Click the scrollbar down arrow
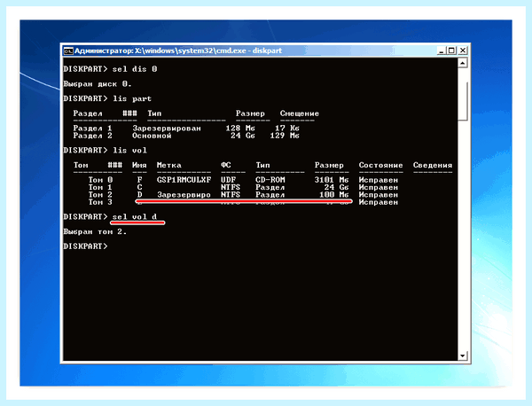The image size is (532, 406). (x=463, y=355)
